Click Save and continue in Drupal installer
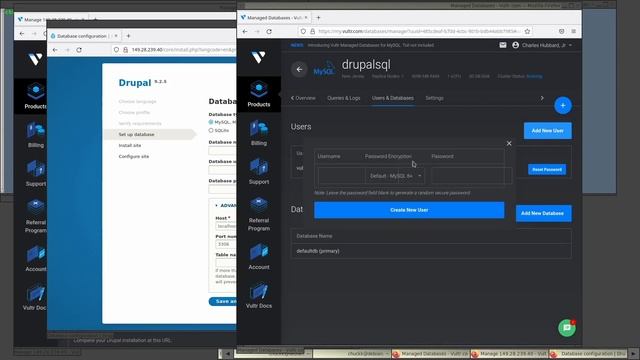This screenshot has height=360, width=640. (x=223, y=301)
